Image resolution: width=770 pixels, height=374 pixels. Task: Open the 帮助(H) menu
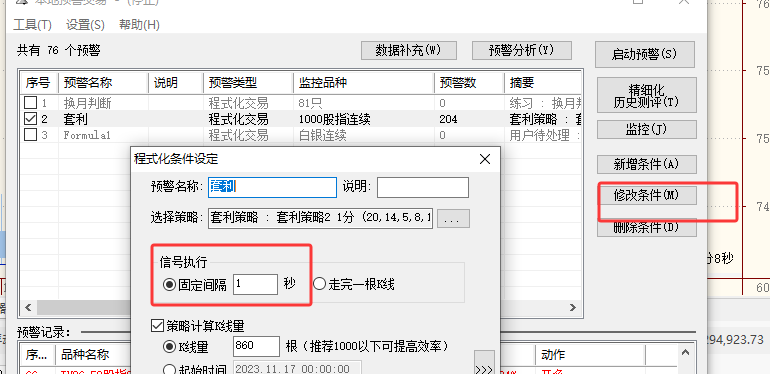tap(139, 25)
